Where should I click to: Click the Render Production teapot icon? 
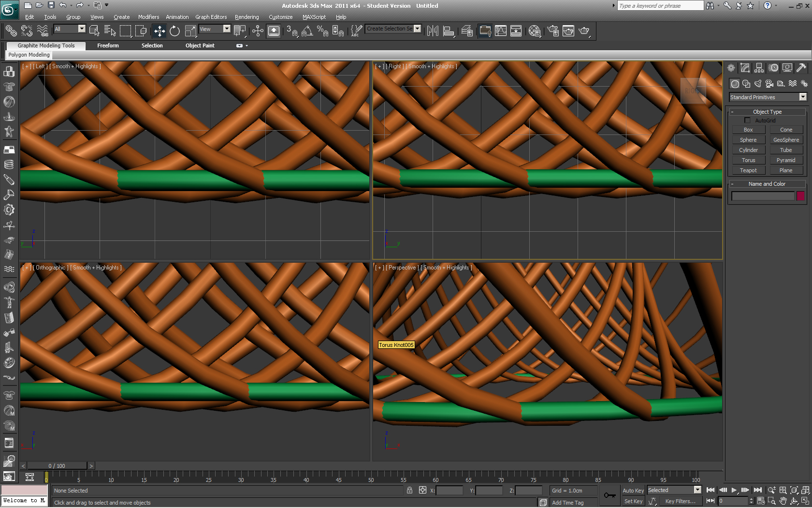click(x=584, y=31)
